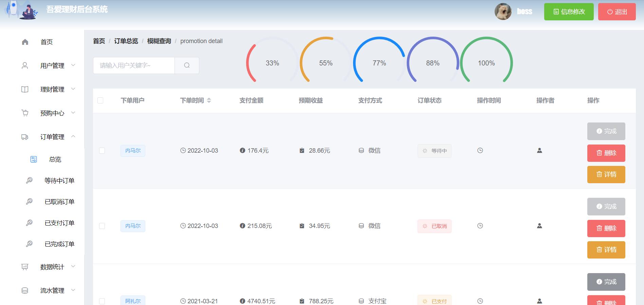Viewport: 644px width, 305px height.
Task: Focus the 请输入用户关键字 search input
Action: [x=134, y=65]
